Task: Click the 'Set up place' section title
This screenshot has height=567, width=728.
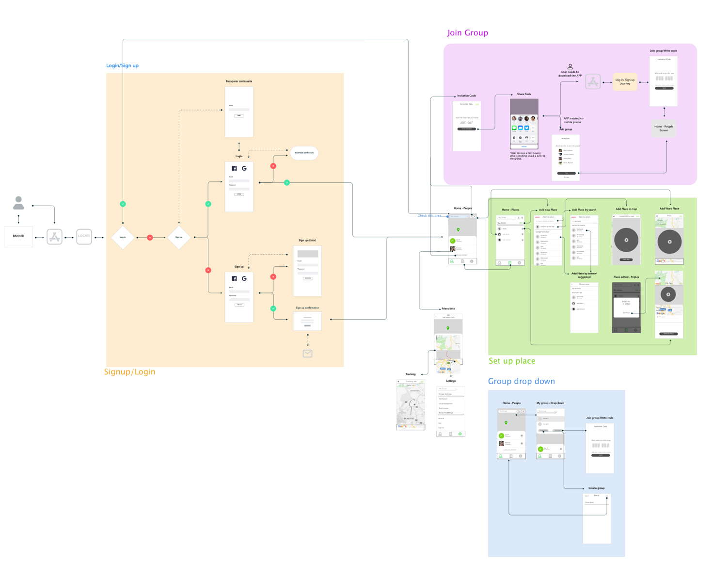Action: pos(512,361)
